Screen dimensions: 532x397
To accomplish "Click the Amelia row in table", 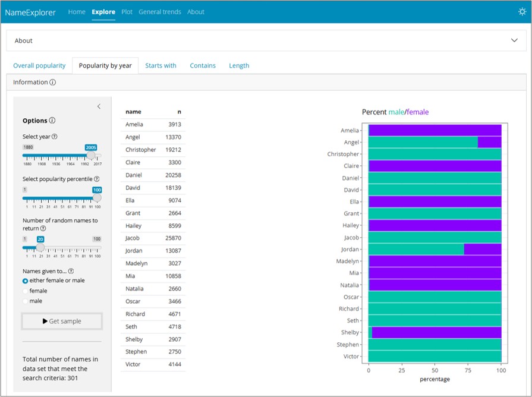I will tap(153, 125).
